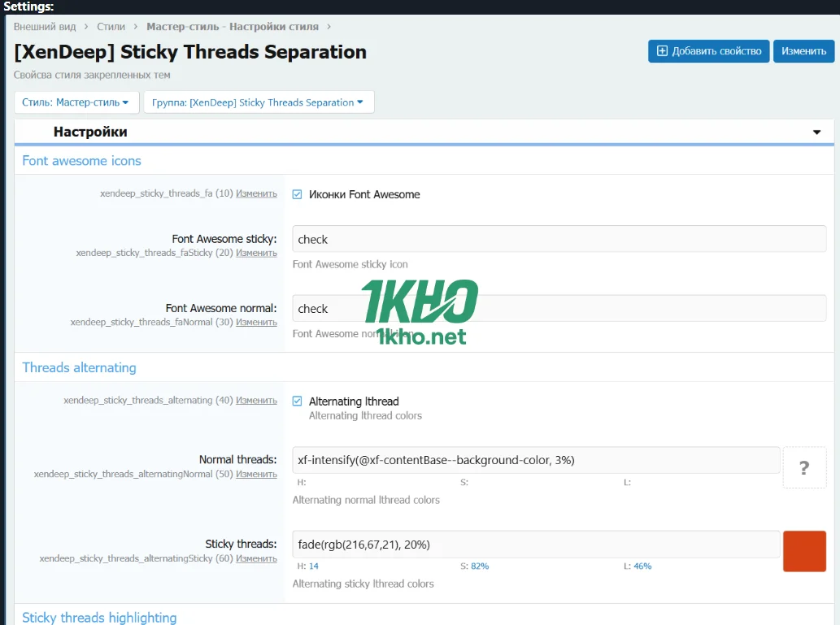Image resolution: width=840 pixels, height=625 pixels.
Task: Focus the Normal threads color input field
Action: 536,460
